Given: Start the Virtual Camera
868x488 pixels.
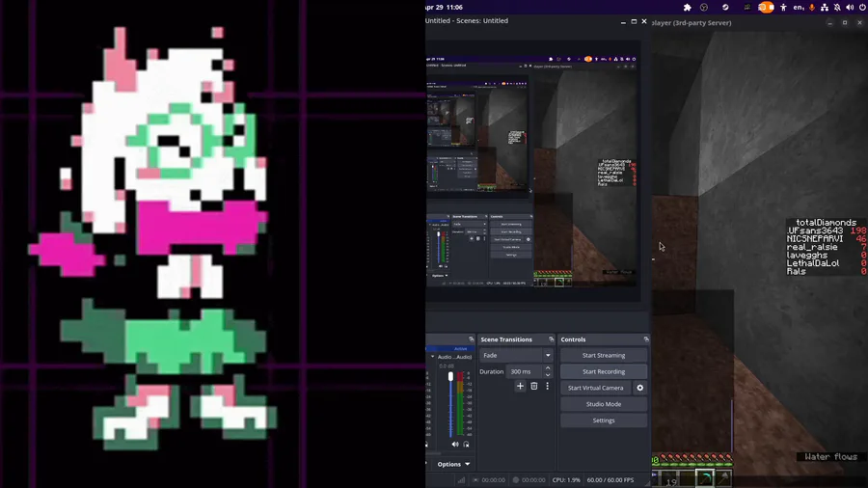Looking at the screenshot, I should coord(596,388).
